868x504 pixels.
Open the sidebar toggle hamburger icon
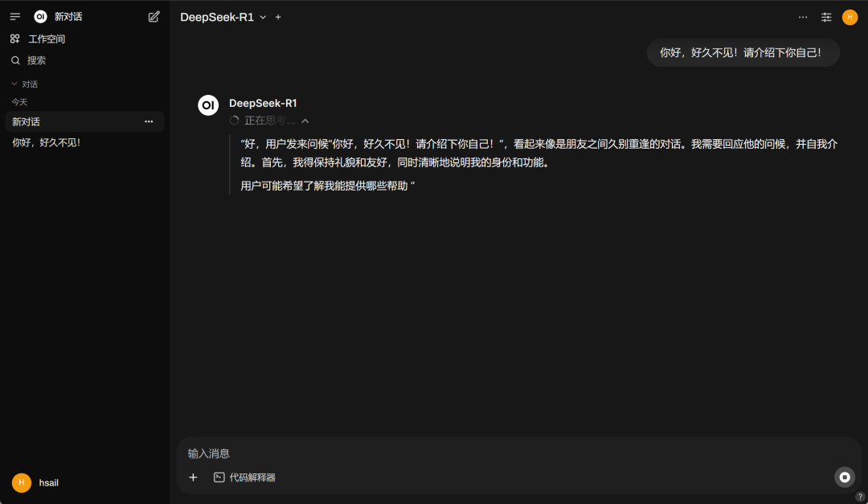14,16
